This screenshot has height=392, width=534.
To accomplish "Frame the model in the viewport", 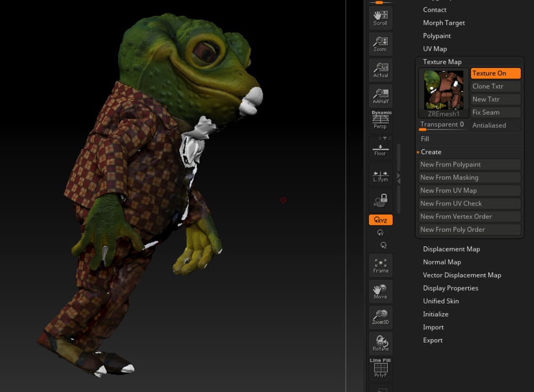I will (x=380, y=265).
